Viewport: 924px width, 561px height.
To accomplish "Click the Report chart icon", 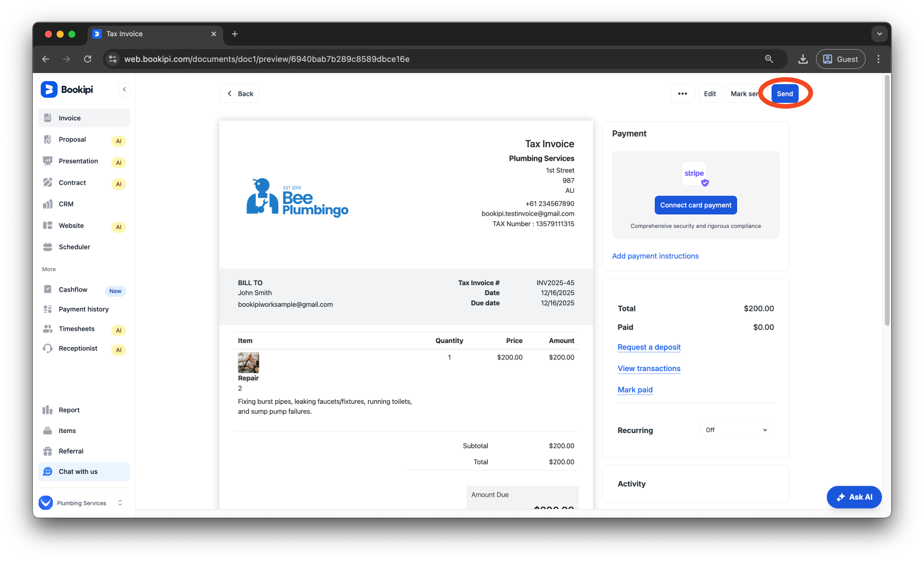I will click(48, 410).
